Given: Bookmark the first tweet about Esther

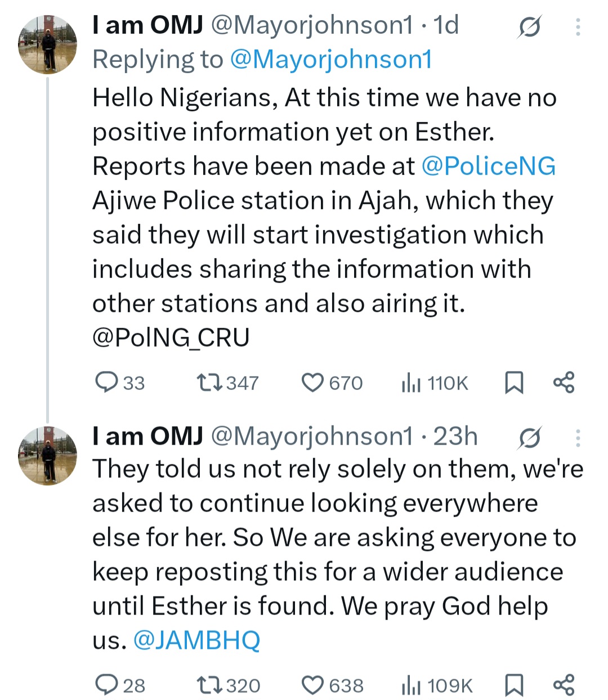Looking at the screenshot, I should tap(513, 383).
